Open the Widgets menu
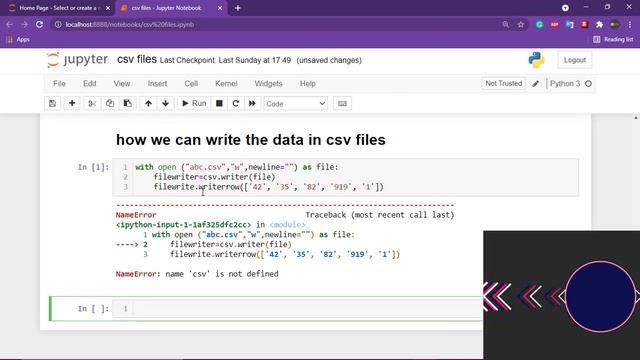Image resolution: width=640 pixels, height=360 pixels. coord(268,84)
